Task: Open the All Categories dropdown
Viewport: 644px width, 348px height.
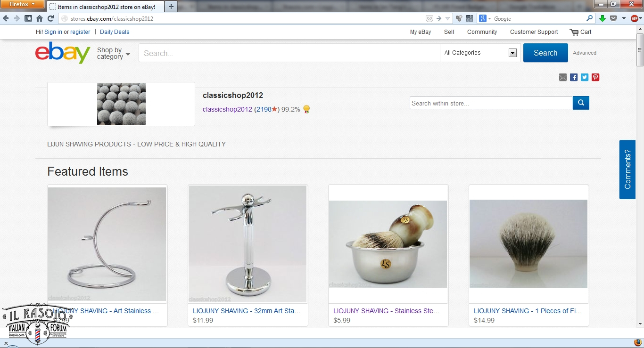Action: (480, 53)
